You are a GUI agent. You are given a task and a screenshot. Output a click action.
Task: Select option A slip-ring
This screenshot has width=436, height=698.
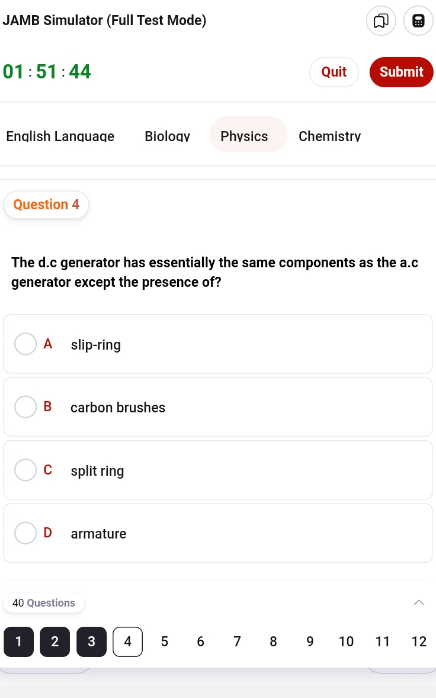pos(218,344)
